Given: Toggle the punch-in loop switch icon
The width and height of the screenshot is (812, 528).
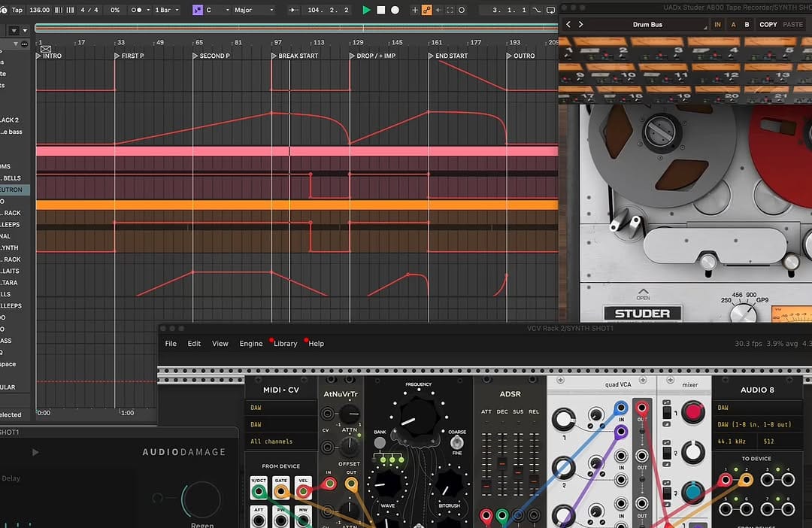Looking at the screenshot, I should [537, 10].
